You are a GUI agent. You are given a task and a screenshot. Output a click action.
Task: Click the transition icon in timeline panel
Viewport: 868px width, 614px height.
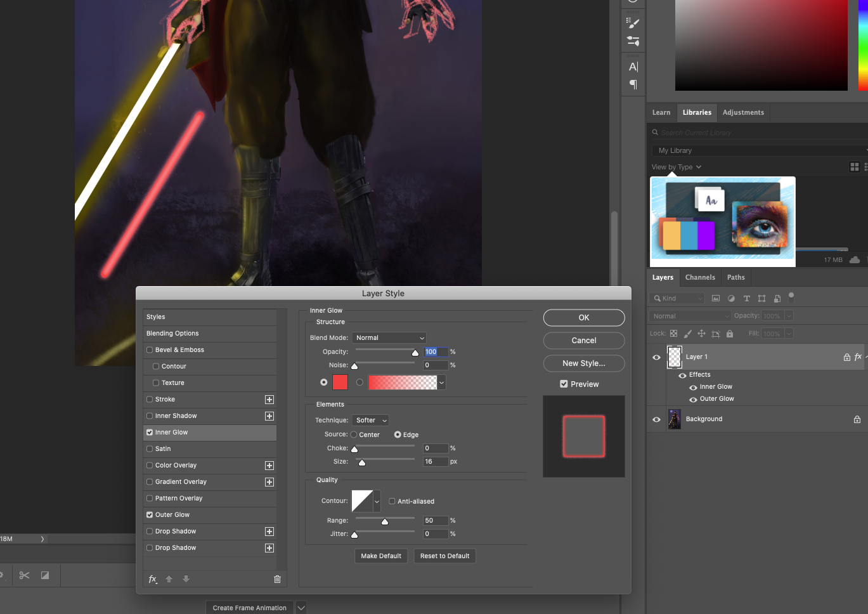coord(45,575)
